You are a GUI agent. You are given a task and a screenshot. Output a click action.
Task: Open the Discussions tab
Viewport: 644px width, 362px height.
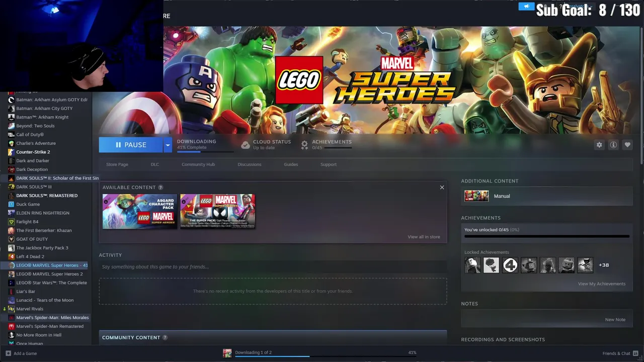[x=250, y=164]
